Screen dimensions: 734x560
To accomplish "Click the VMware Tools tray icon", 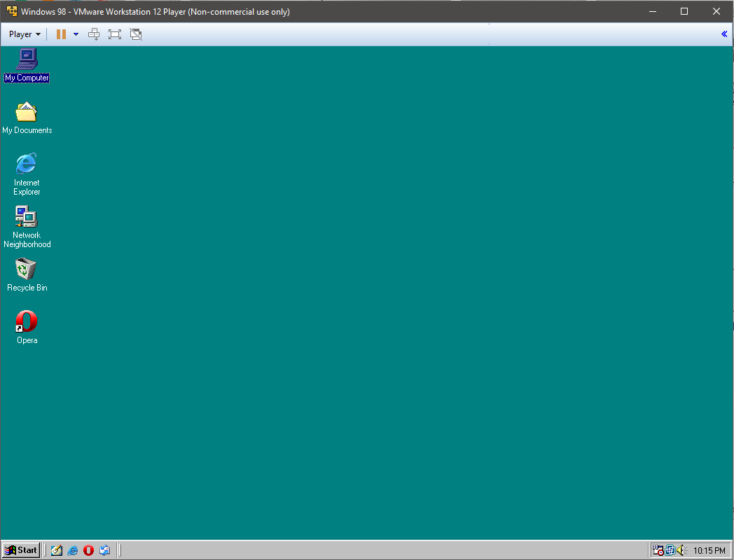I will pyautogui.click(x=670, y=550).
